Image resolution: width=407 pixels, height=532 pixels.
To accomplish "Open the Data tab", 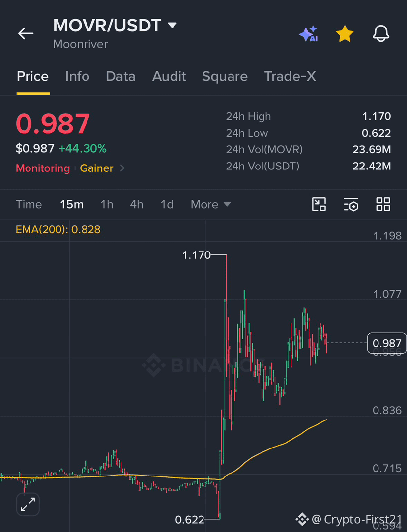I will [x=120, y=76].
